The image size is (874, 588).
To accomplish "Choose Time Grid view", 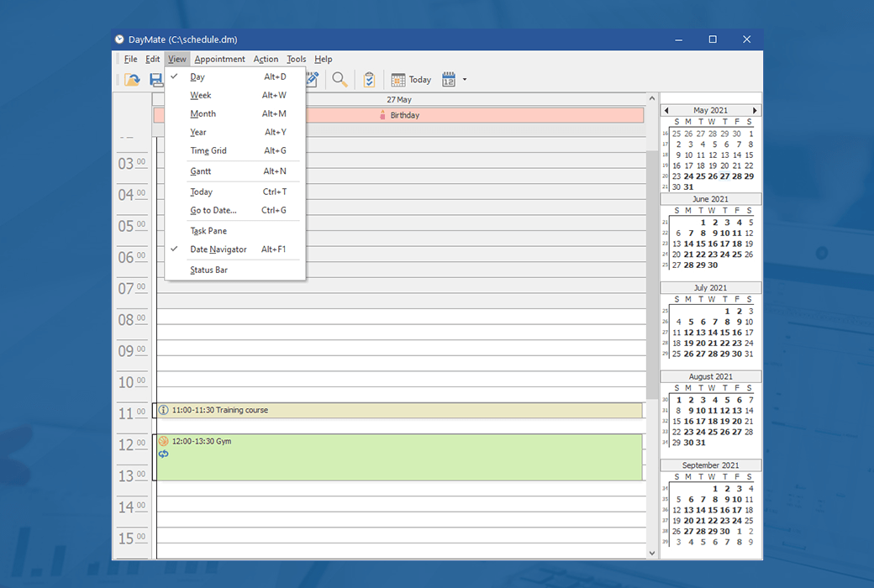I will click(235, 150).
